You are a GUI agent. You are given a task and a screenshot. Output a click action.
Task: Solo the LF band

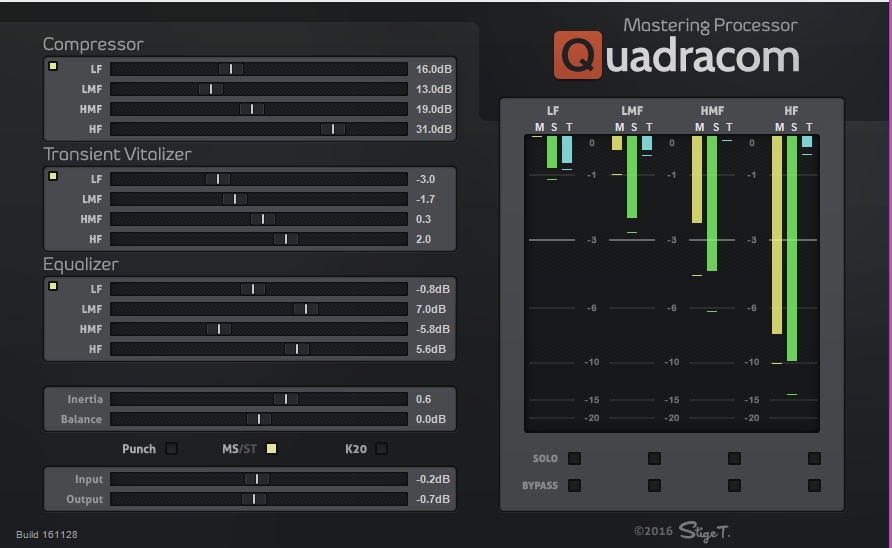pyautogui.click(x=575, y=458)
